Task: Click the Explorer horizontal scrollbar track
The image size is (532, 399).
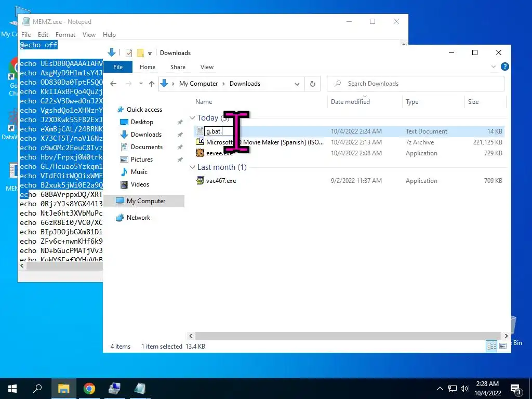Action: (x=348, y=336)
